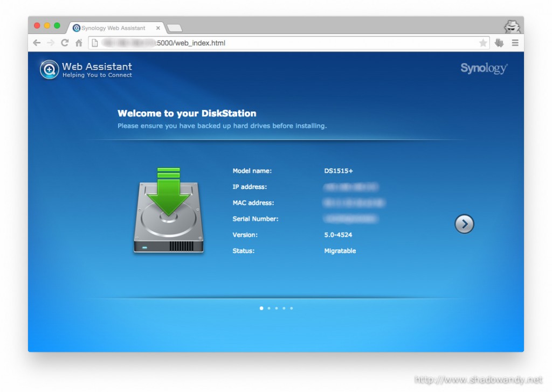Click the backup hard drives reminder text
Viewport: 552px width, 392px height.
click(222, 126)
